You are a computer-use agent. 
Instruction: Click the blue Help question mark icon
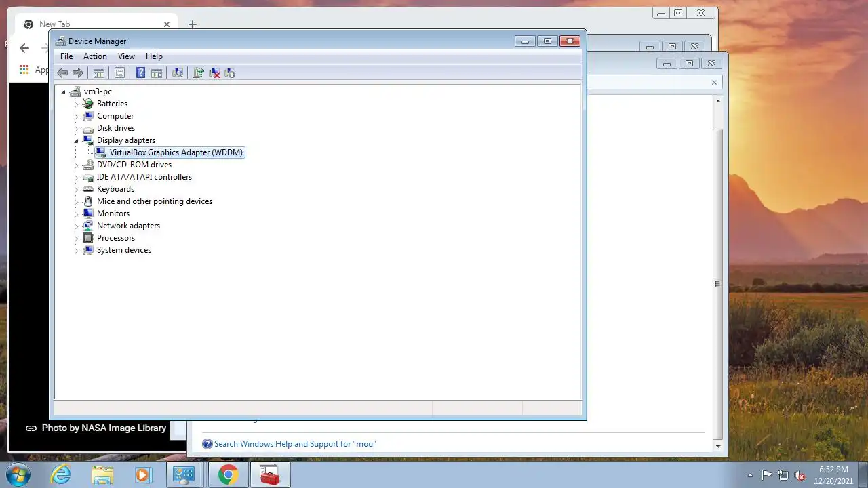[x=140, y=73]
